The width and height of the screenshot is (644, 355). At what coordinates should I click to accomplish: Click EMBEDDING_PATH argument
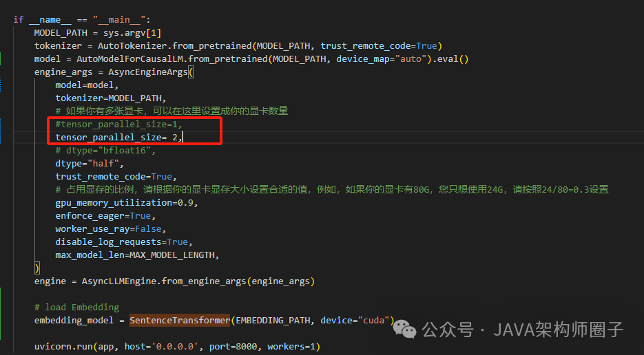point(273,321)
